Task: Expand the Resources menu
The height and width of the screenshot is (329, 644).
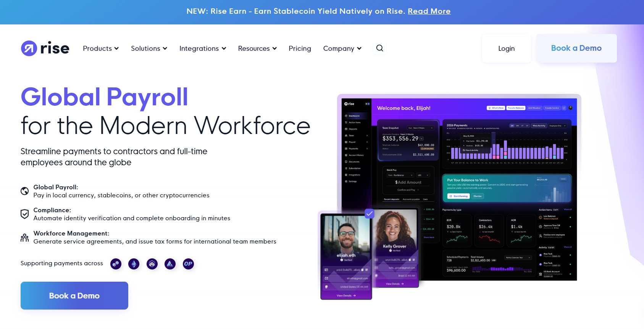Action: pos(257,48)
